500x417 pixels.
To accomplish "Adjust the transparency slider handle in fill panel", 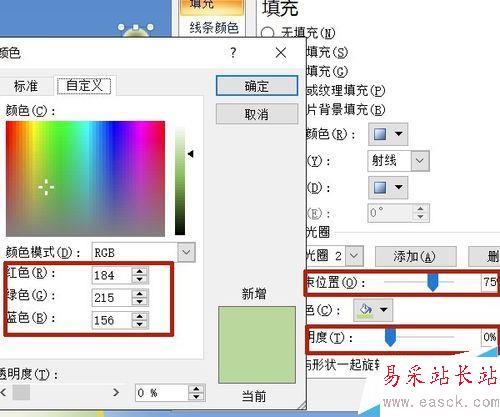I will coord(390,337).
